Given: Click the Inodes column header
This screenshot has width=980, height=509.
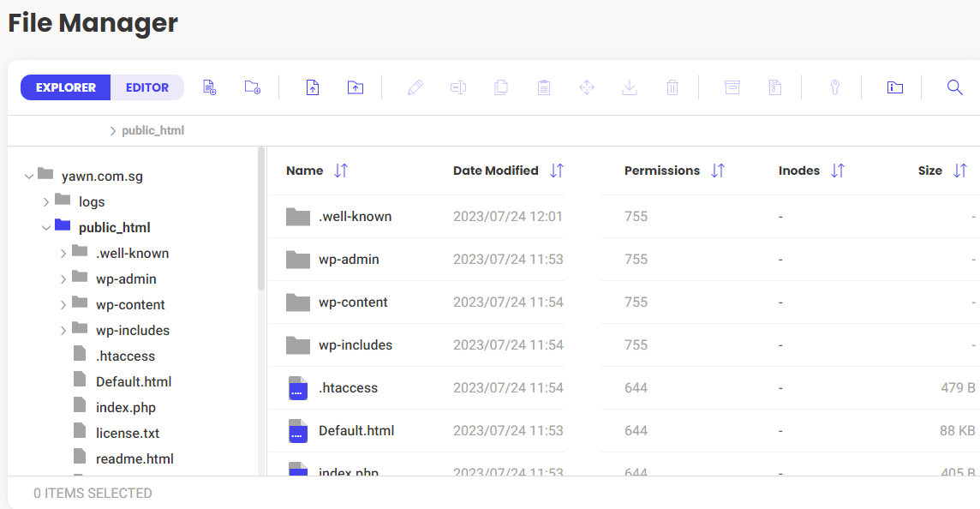Looking at the screenshot, I should (798, 171).
